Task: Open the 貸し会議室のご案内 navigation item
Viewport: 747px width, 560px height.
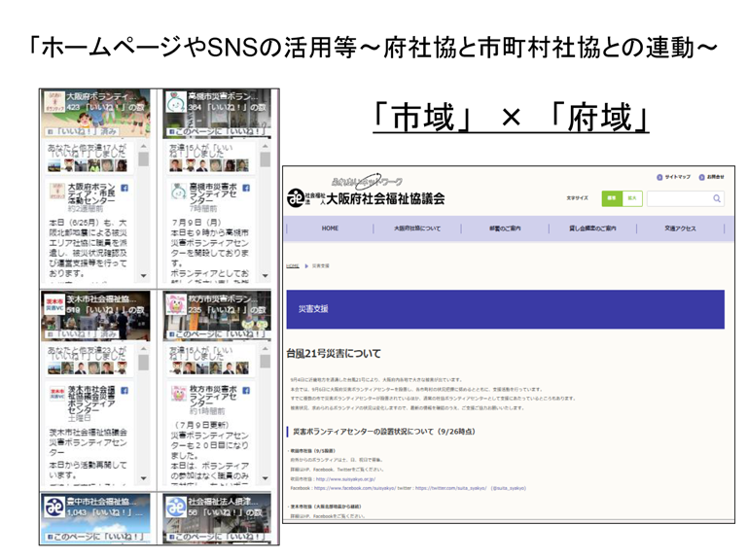Action: tap(592, 228)
